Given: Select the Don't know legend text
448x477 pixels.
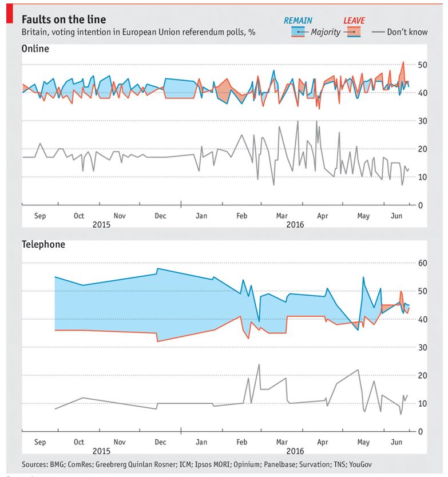Looking at the screenshot, I should [x=407, y=32].
